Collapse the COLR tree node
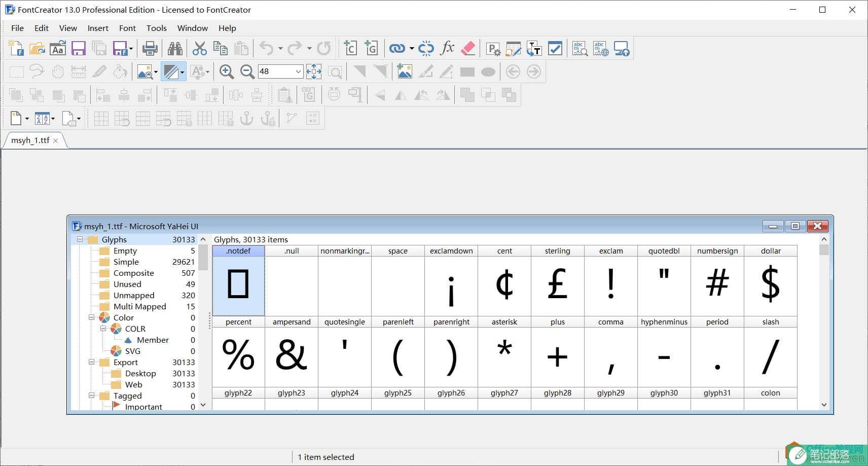The image size is (868, 466). (x=103, y=329)
